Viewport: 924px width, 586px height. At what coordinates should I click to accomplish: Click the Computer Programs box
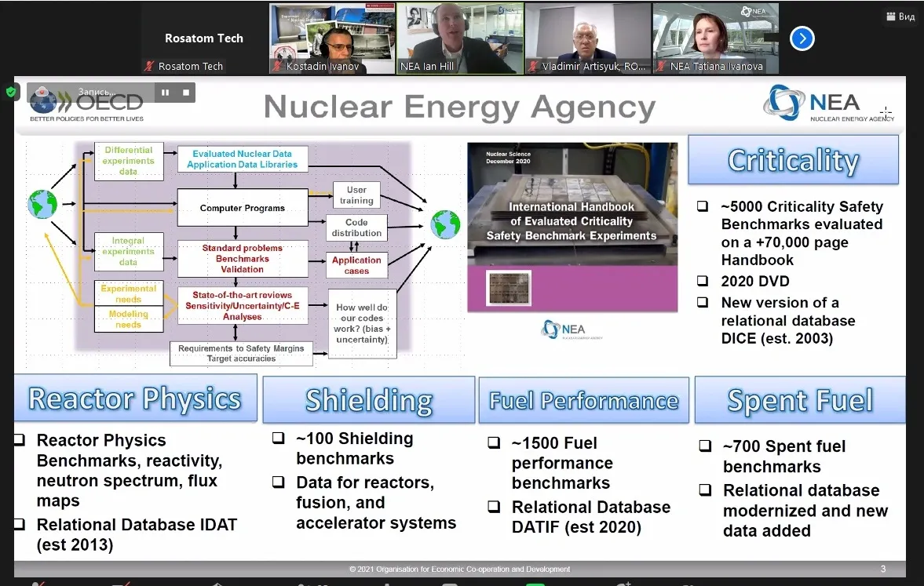(x=243, y=208)
